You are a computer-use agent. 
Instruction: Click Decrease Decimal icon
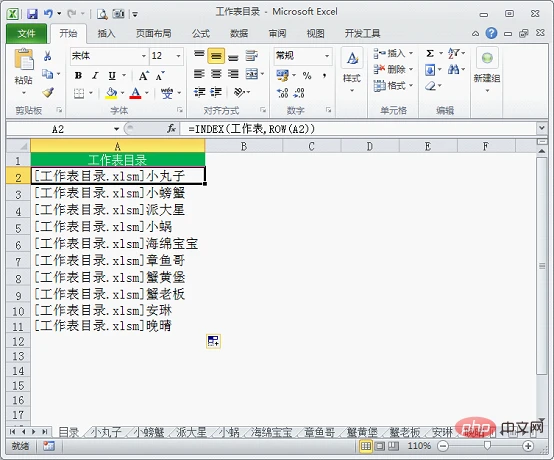(x=299, y=93)
